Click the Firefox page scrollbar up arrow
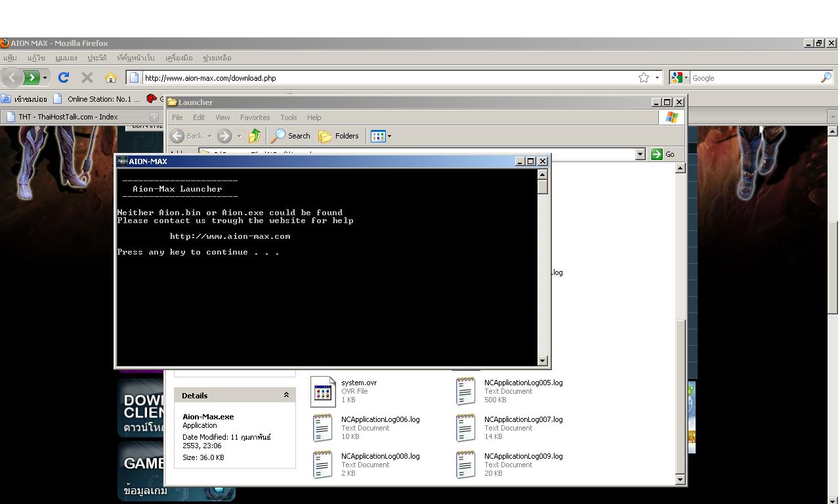Screen dimensions: 840x504 pos(833,131)
